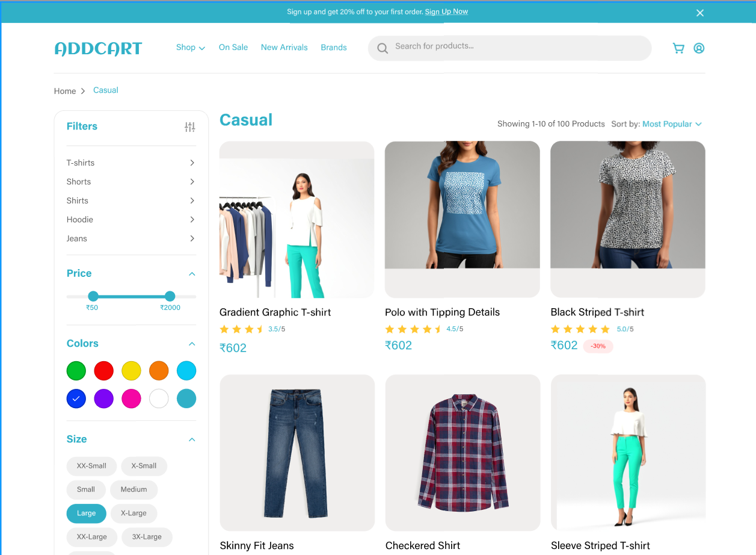This screenshot has height=555, width=756.
Task: Toggle the Large size chip
Action: pos(87,513)
